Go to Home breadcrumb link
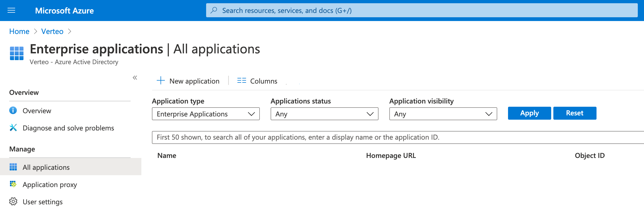 tap(19, 32)
